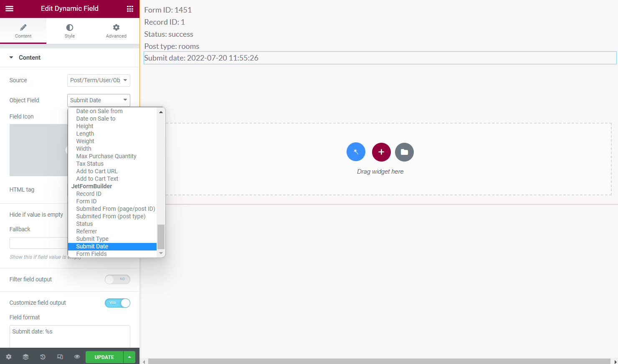Viewport: 618px width, 364px height.
Task: Click the Fallback input field
Action: click(39, 243)
